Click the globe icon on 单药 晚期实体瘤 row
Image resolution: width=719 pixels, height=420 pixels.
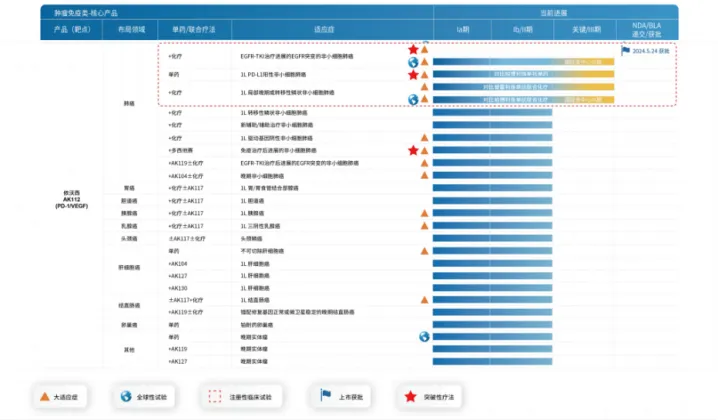[x=424, y=337]
